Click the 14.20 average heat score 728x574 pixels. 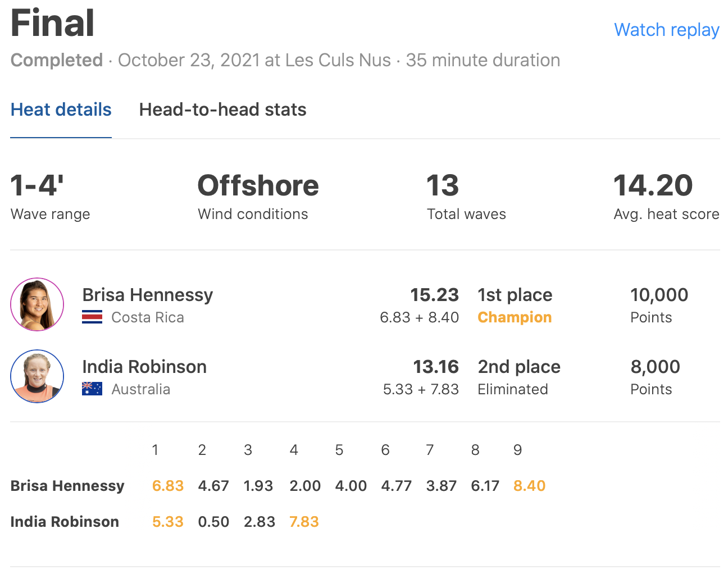[x=653, y=186]
